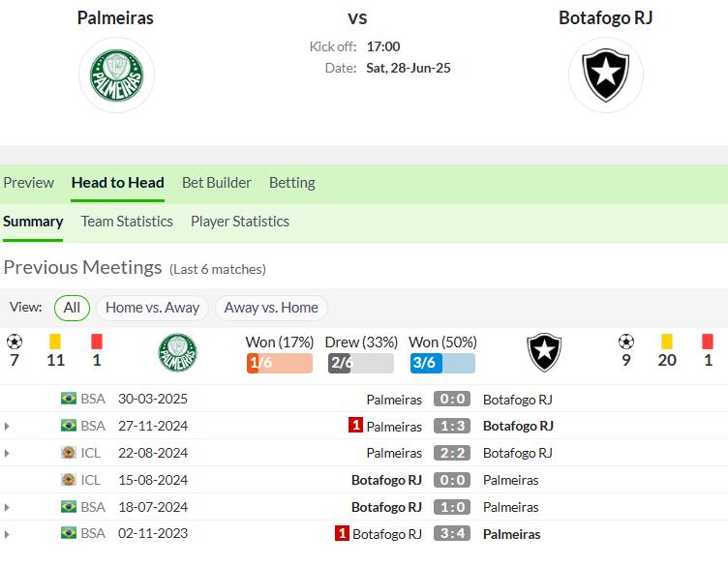Click the Botafogo shield in the stats row
Image resolution: width=728 pixels, height=566 pixels.
(544, 352)
